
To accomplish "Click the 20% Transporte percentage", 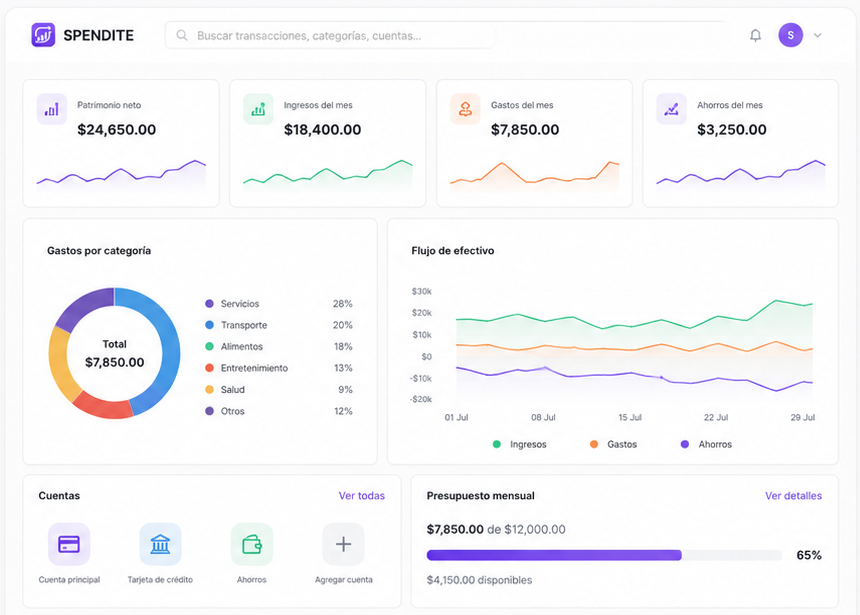I will (x=342, y=325).
